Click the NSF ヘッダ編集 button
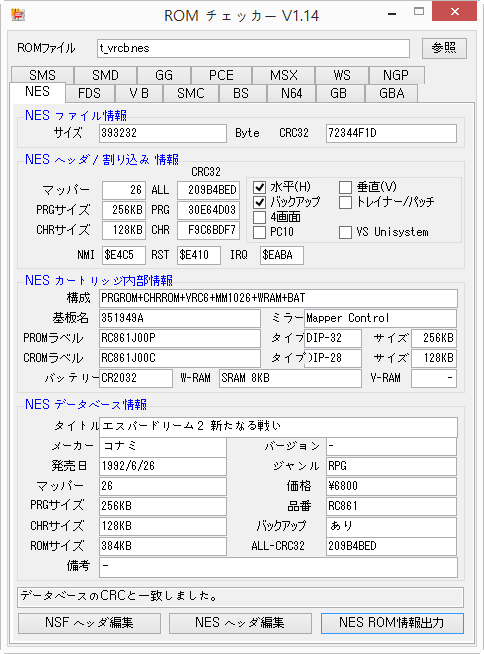484x654 pixels. click(x=89, y=623)
